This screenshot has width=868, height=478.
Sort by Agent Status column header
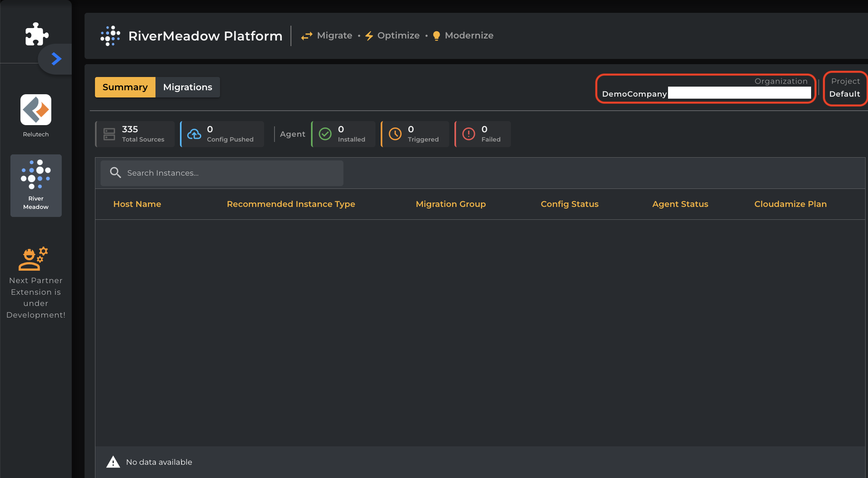(x=680, y=204)
